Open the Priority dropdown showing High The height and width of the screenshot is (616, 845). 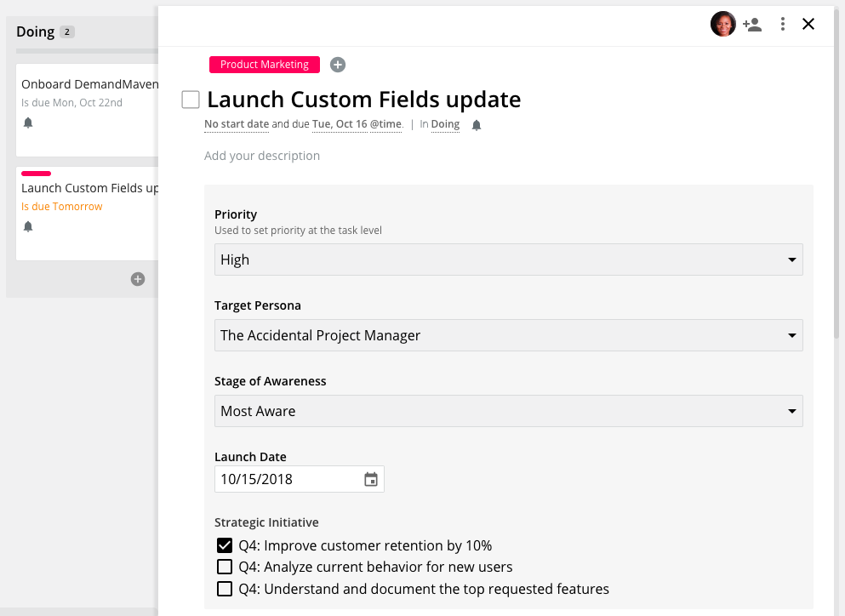(x=508, y=260)
